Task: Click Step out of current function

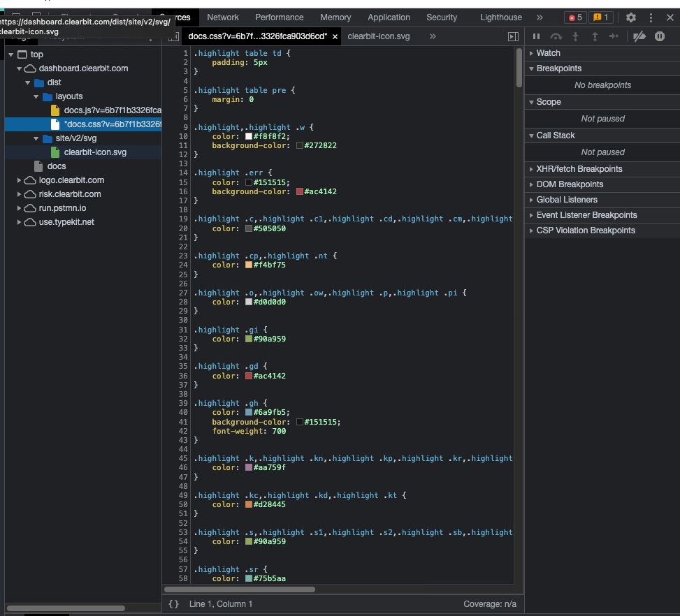Action: [595, 36]
